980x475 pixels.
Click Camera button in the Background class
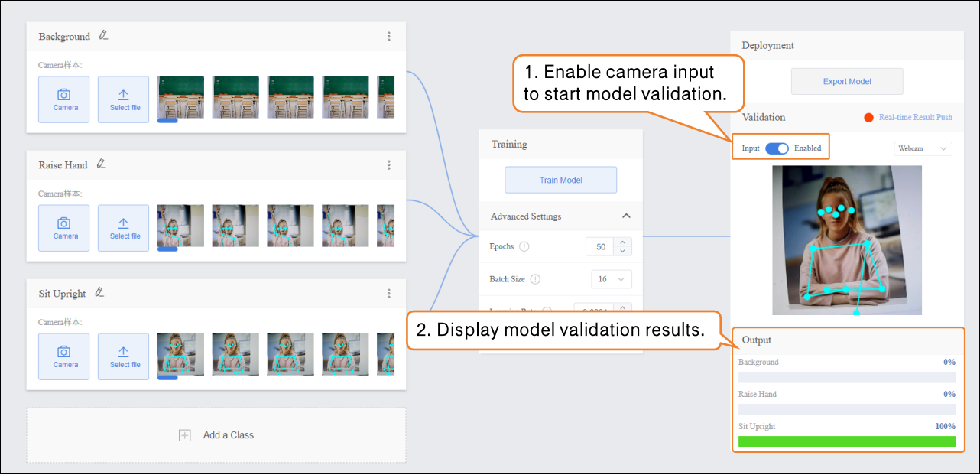pyautogui.click(x=64, y=99)
